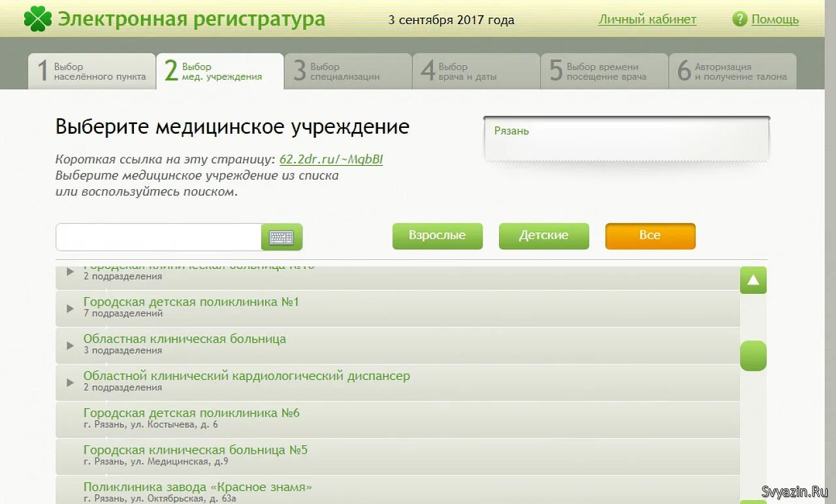Select Городская детская поликлиника №1

point(191,302)
